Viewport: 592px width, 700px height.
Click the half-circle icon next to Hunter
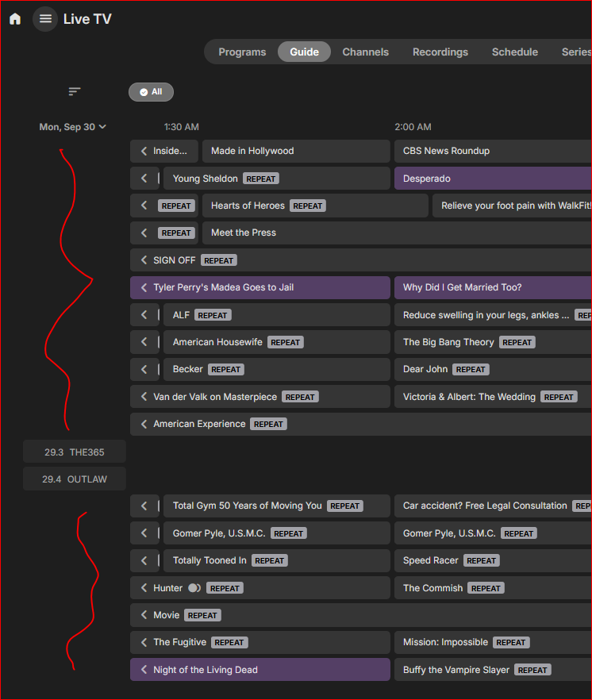(x=194, y=588)
